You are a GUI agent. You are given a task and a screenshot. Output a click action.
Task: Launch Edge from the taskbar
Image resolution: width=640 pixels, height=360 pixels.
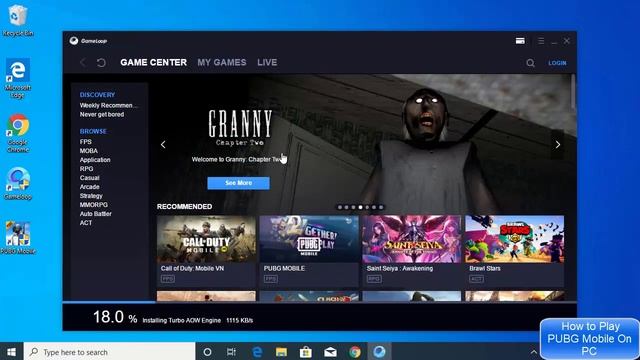click(257, 352)
